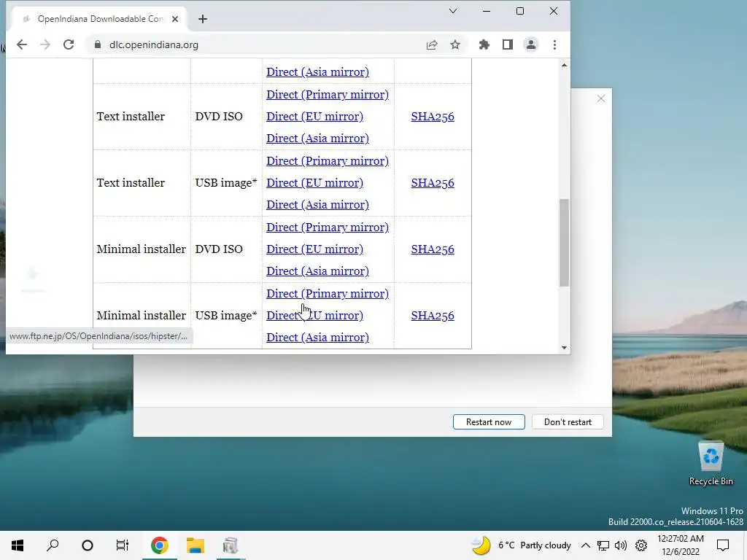This screenshot has width=747, height=560.
Task: Open the Windows Start menu
Action: point(18,545)
